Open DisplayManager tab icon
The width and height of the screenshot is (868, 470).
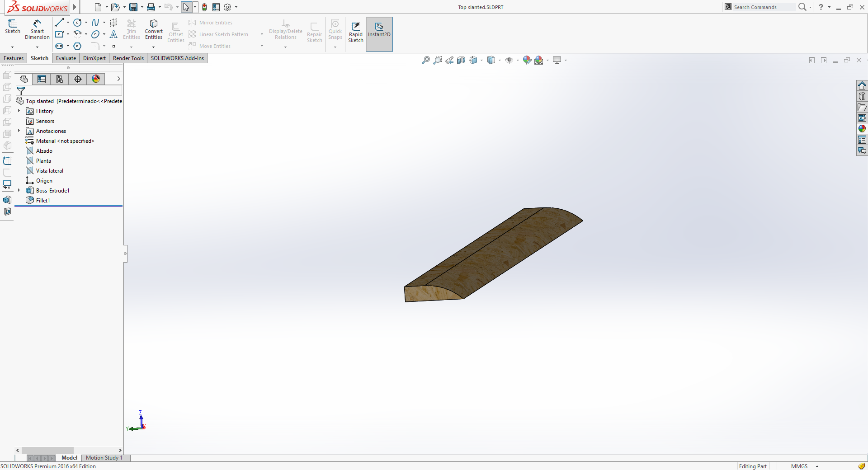96,79
